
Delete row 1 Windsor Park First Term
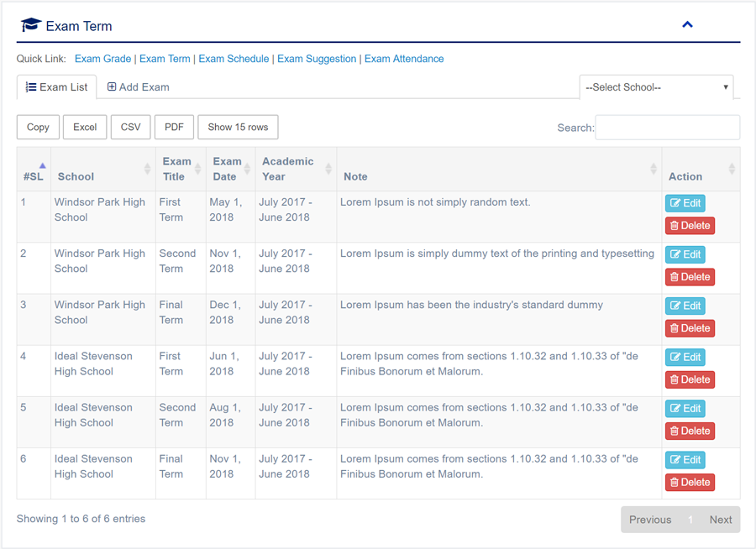pyautogui.click(x=690, y=226)
